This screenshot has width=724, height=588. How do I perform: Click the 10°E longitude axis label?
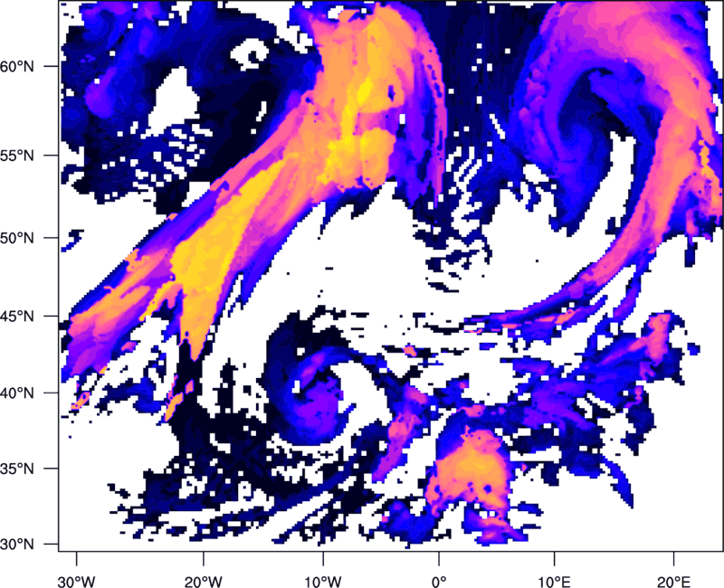point(554,582)
